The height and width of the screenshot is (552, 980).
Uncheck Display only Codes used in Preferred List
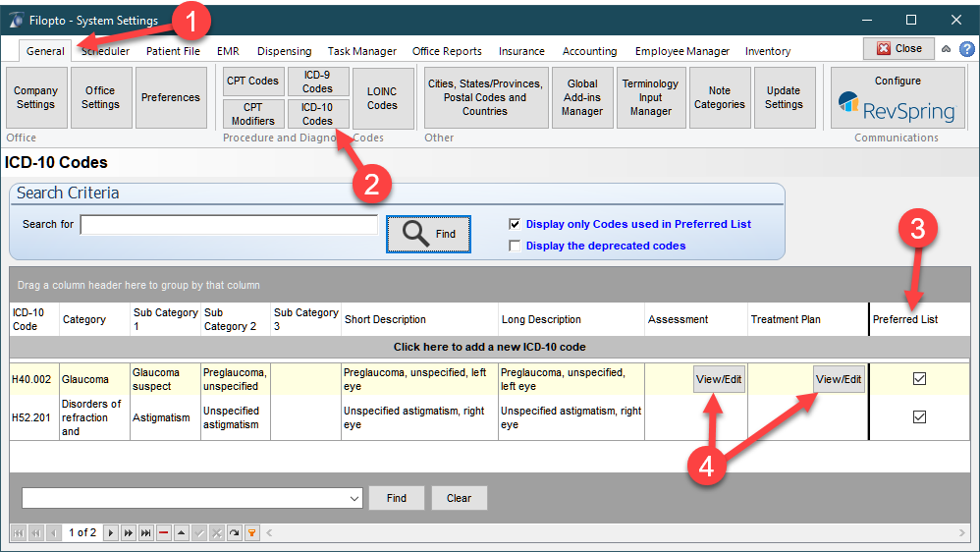point(515,224)
